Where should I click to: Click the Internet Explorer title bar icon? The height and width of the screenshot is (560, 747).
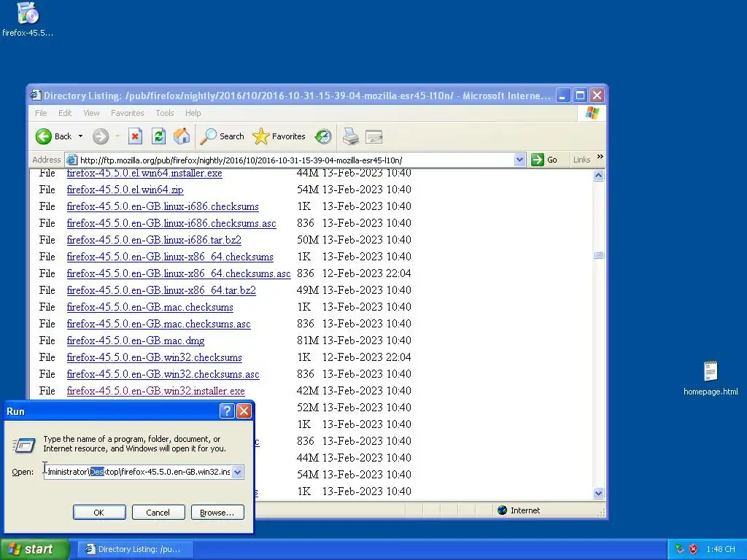pos(35,96)
